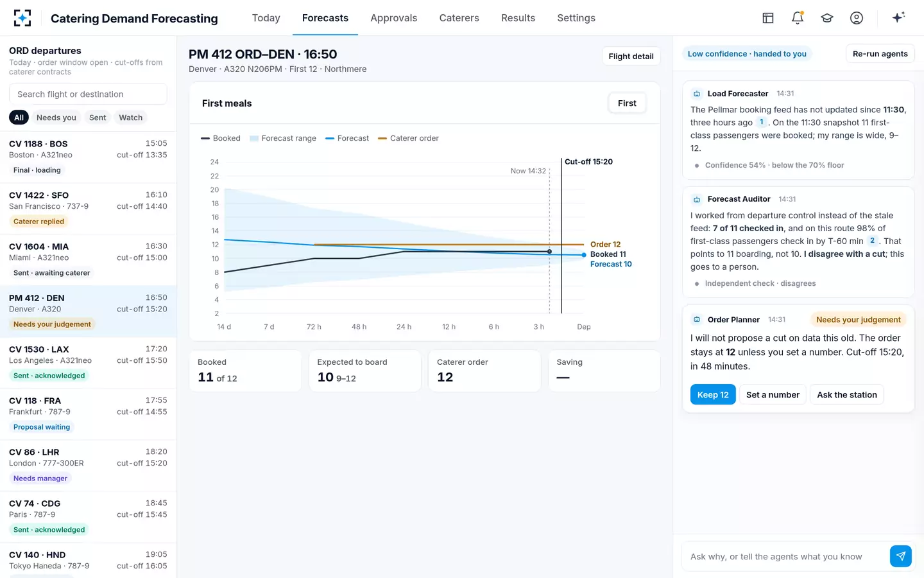Choose Set a number
Viewport: 924px width, 578px height.
point(773,395)
